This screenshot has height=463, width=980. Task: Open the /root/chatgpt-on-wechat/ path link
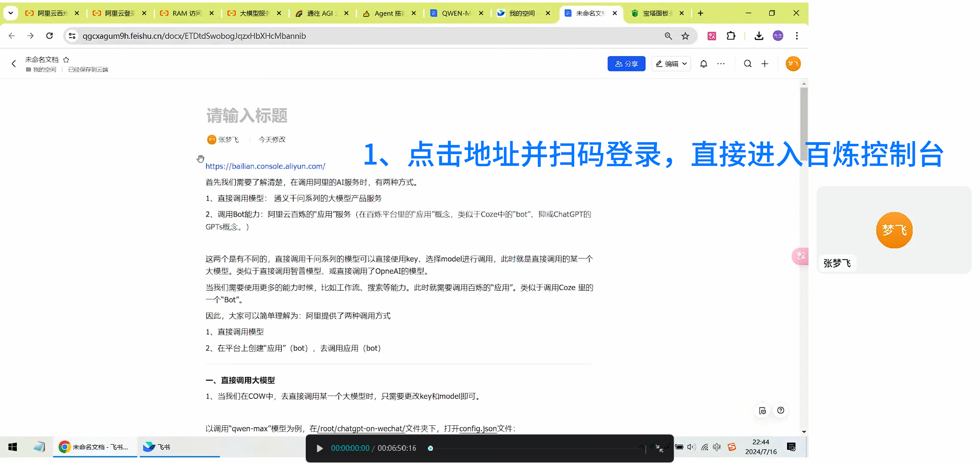click(361, 429)
